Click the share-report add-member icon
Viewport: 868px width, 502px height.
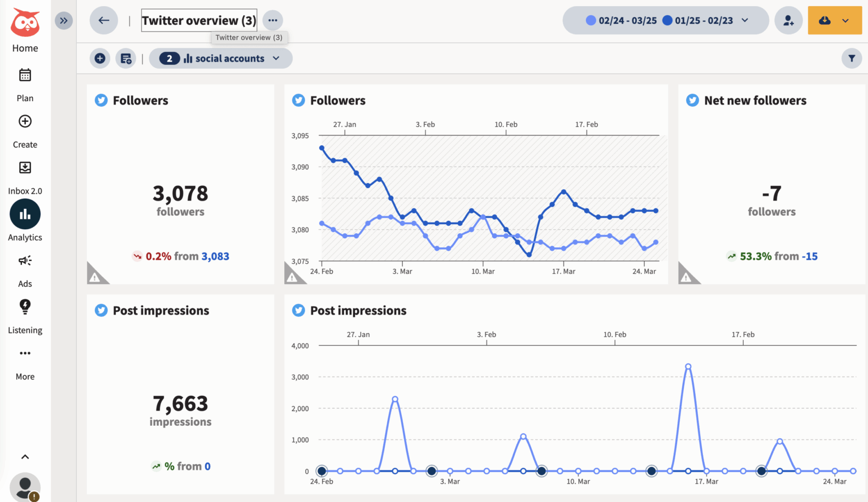click(x=788, y=20)
